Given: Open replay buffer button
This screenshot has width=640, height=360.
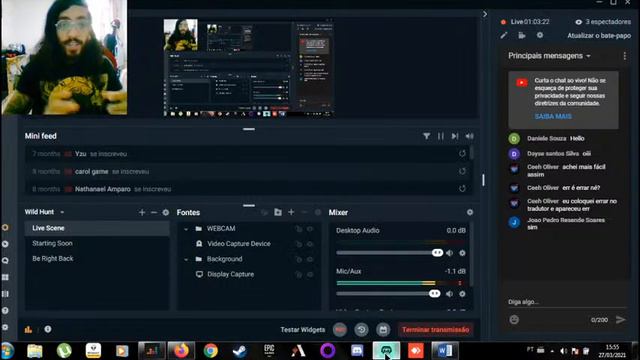Looking at the screenshot, I should 361,330.
